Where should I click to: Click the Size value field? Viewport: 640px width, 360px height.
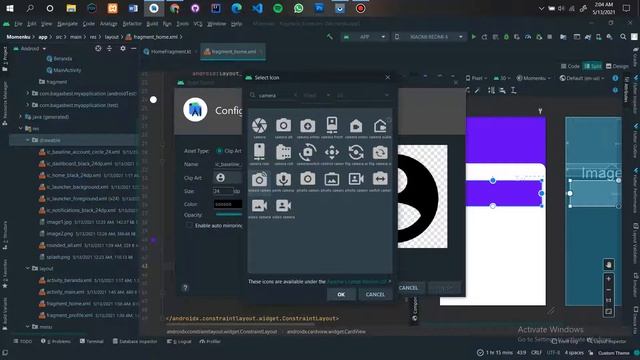point(223,191)
